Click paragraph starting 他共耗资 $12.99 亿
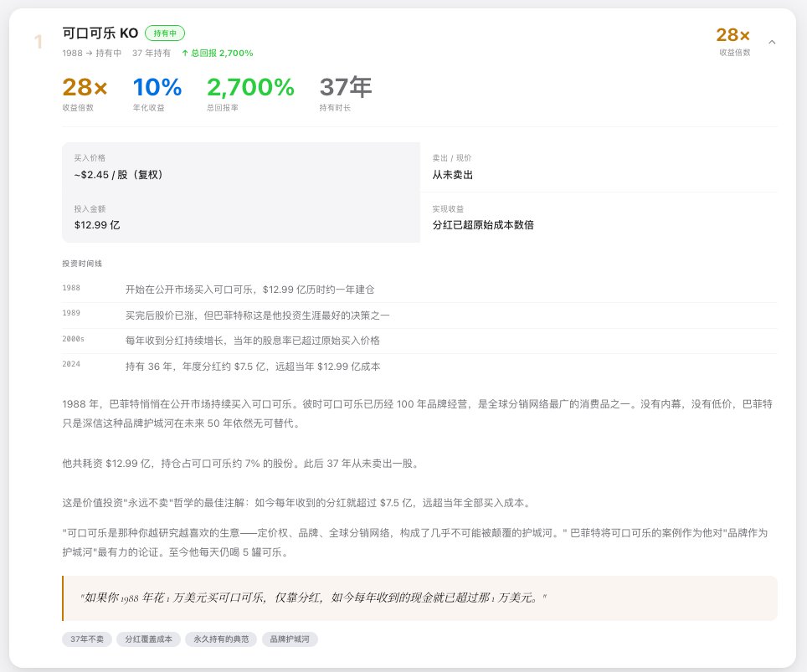The width and height of the screenshot is (807, 672). (x=241, y=464)
